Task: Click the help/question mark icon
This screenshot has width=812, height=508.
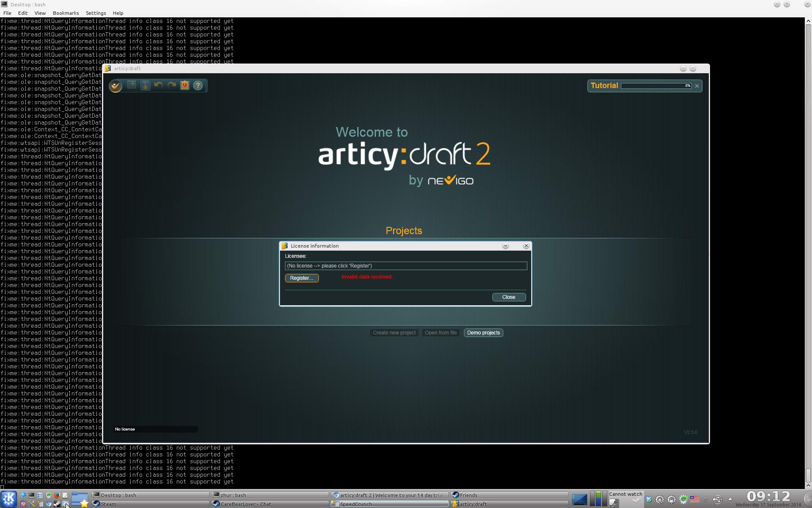Action: [x=198, y=86]
